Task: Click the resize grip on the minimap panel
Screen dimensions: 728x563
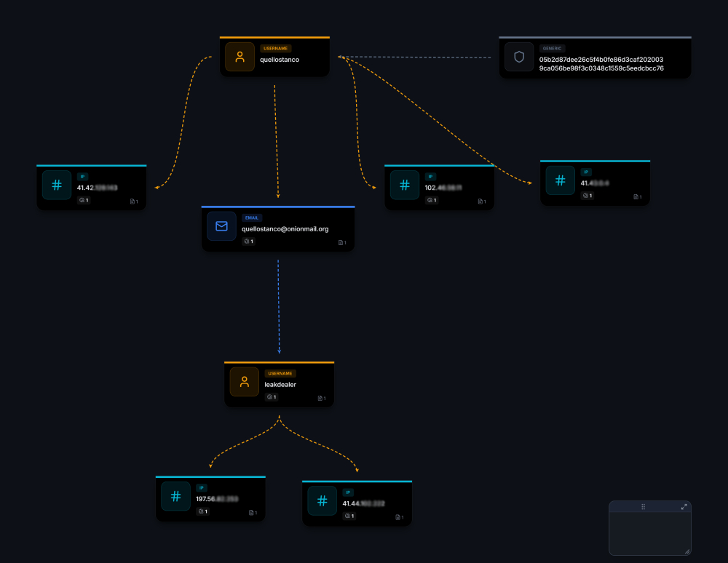Action: 687,551
